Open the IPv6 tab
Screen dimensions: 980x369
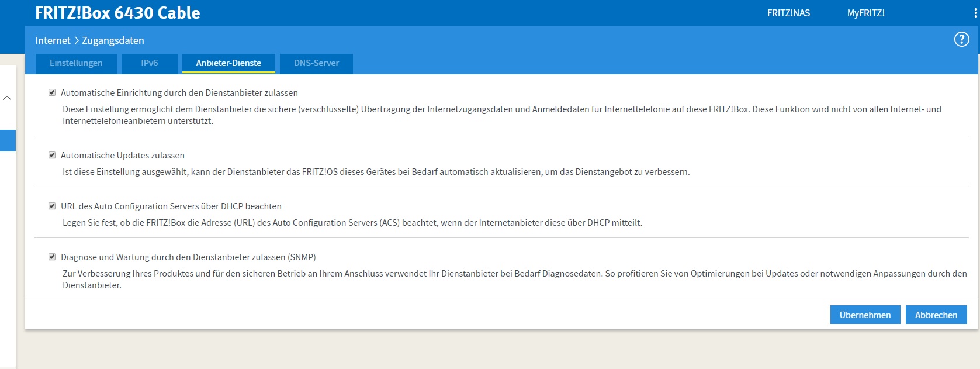149,63
